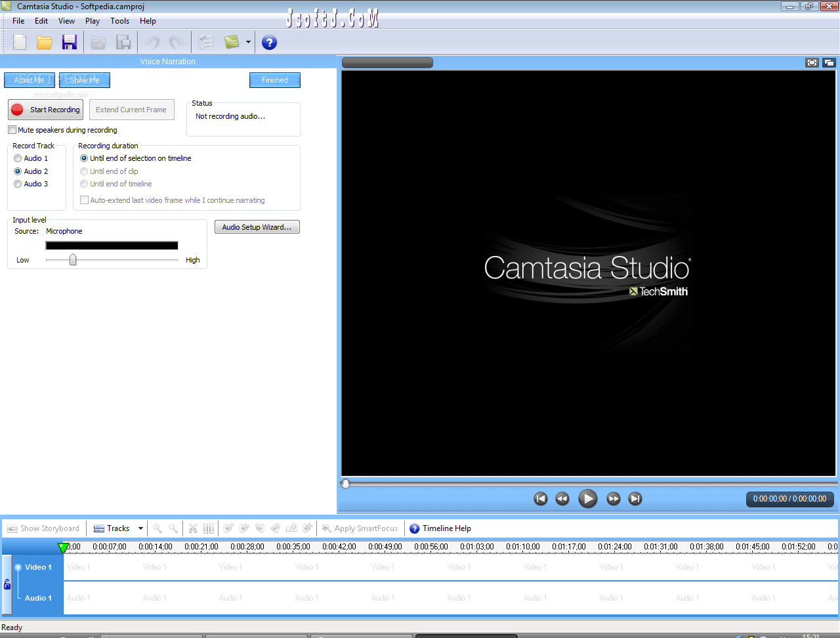Click the first audio speaker icon in timeline toolbar
This screenshot has width=840, height=638.
pyautogui.click(x=228, y=528)
